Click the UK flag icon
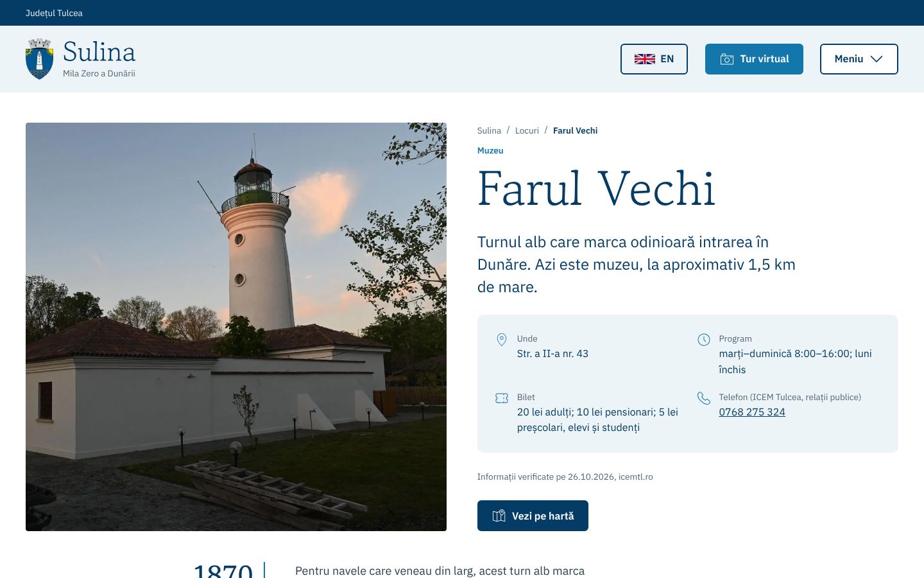 tap(644, 59)
